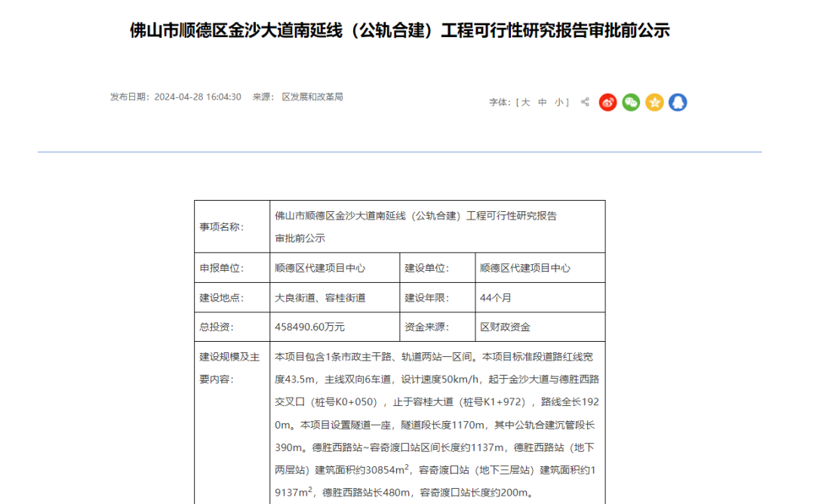
Task: Click the publish date 2024-04-28 16:04:30
Action: pyautogui.click(x=198, y=97)
